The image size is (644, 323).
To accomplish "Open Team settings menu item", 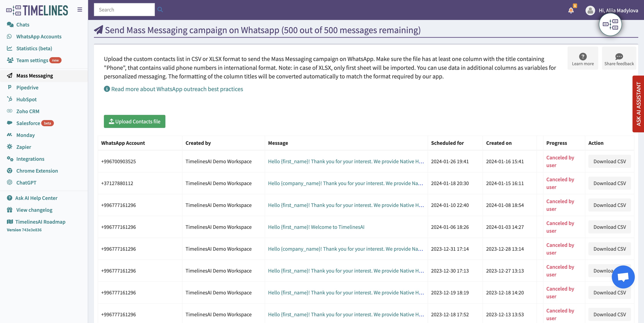I will [x=32, y=60].
